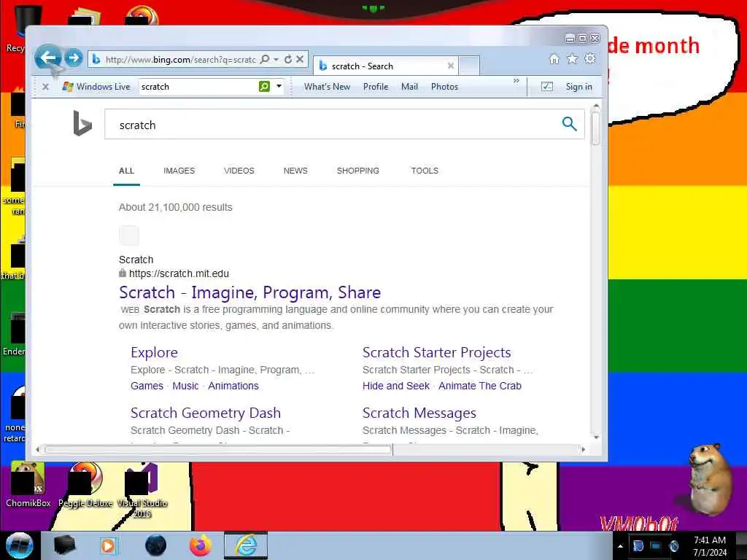
Task: Open the Hide and Seek sublink
Action: [x=396, y=386]
